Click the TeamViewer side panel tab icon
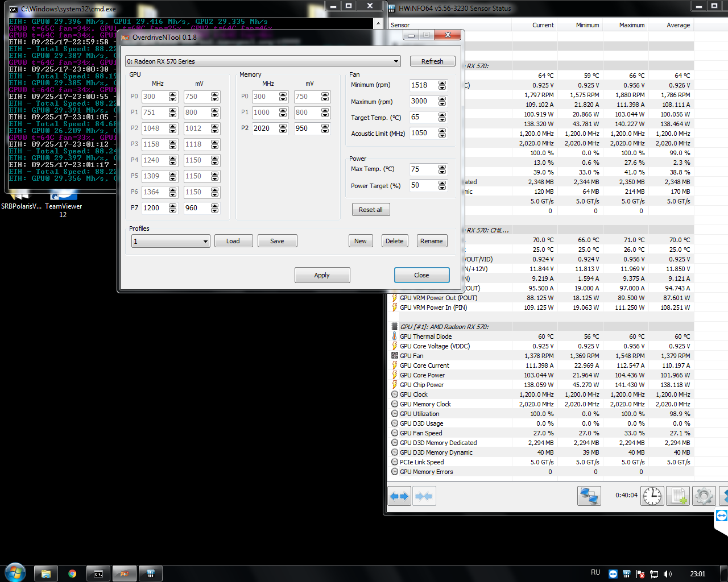The height and width of the screenshot is (582, 728). [721, 516]
